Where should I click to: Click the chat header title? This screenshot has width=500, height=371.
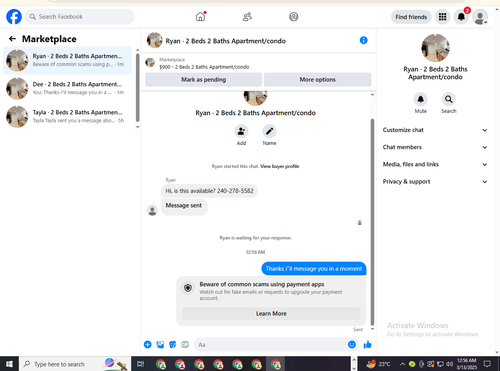pyautogui.click(x=226, y=41)
